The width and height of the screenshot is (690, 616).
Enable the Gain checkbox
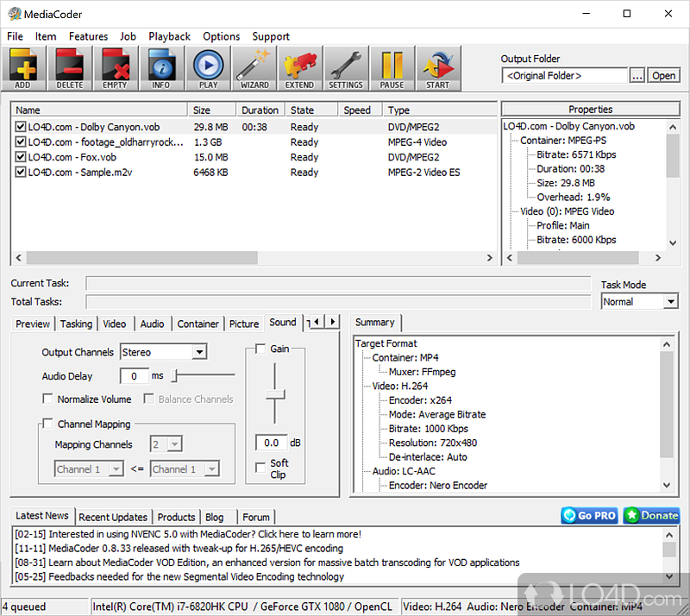click(260, 349)
